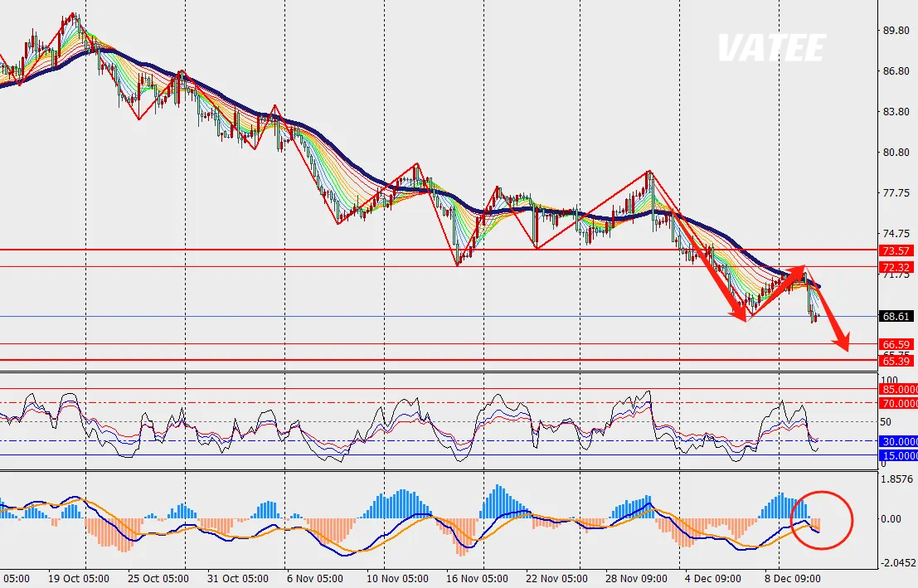Click the 4 Dec 09:00 time label
The height and width of the screenshot is (588, 918).
tap(712, 579)
